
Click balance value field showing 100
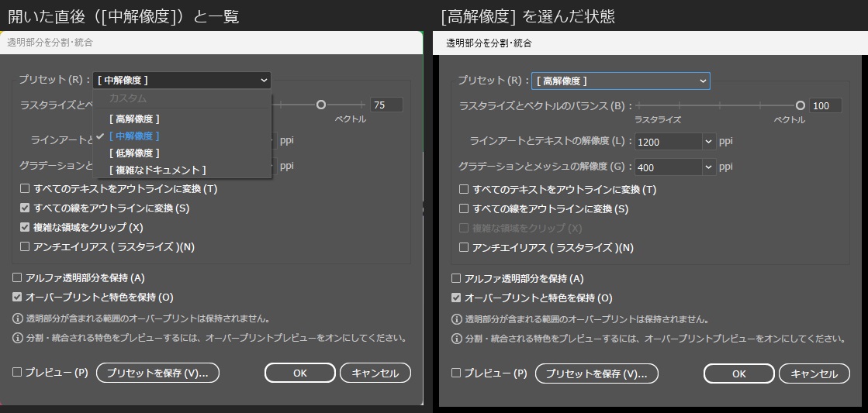coord(825,105)
